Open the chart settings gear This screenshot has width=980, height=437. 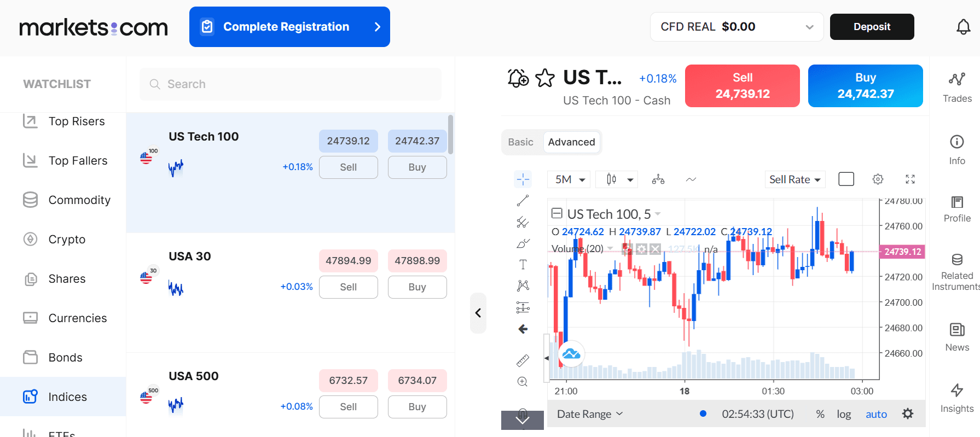[878, 179]
